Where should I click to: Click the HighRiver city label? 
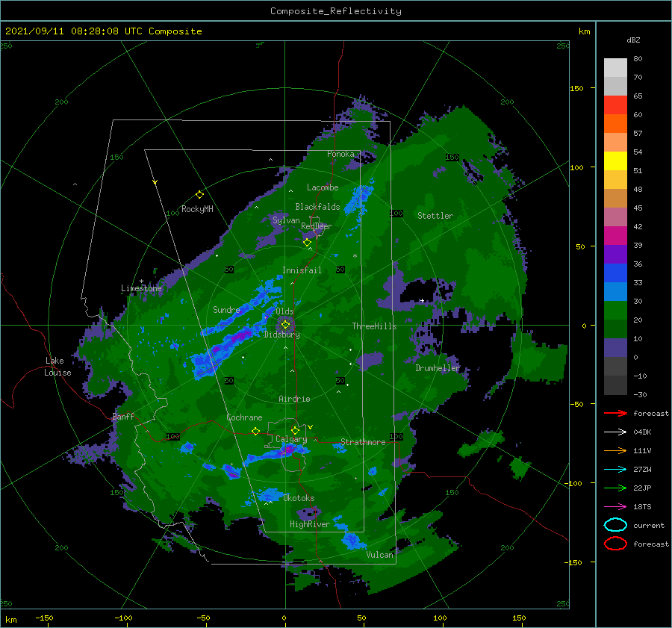[310, 524]
